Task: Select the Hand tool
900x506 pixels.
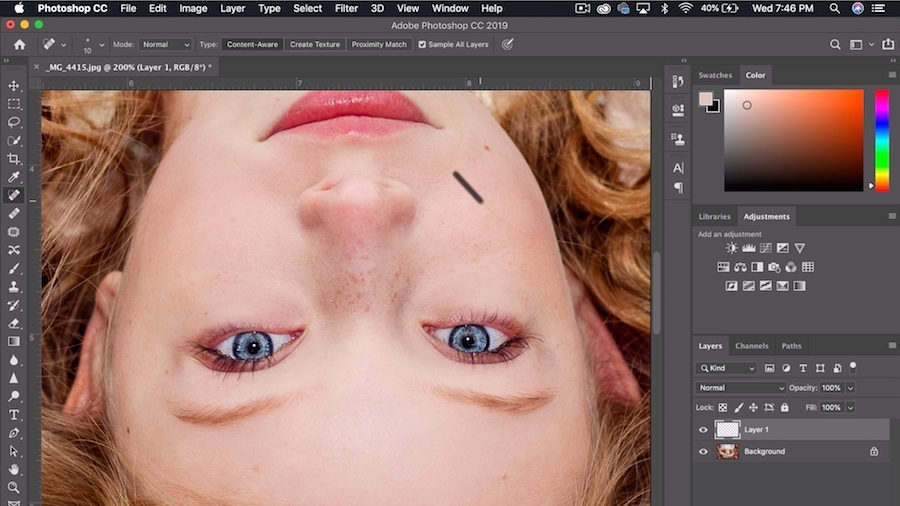Action: click(14, 469)
